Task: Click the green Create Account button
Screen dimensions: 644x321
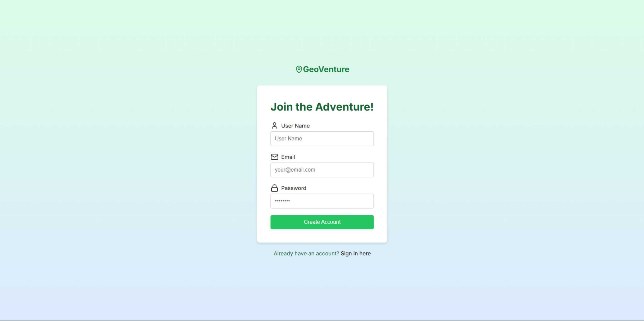Action: point(322,222)
